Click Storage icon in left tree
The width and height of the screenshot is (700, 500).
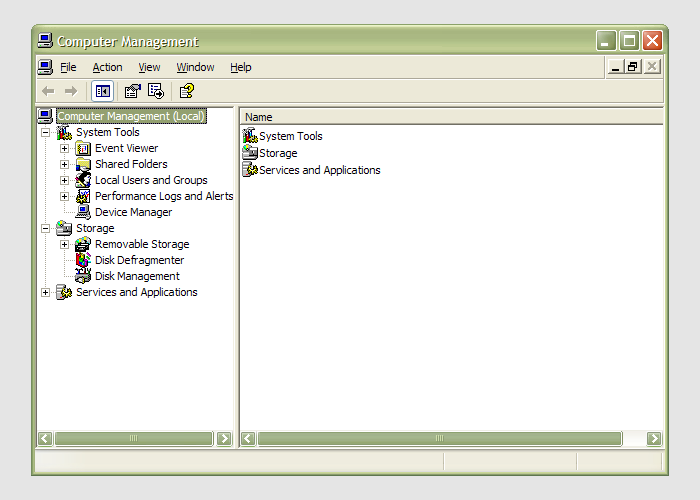(64, 228)
